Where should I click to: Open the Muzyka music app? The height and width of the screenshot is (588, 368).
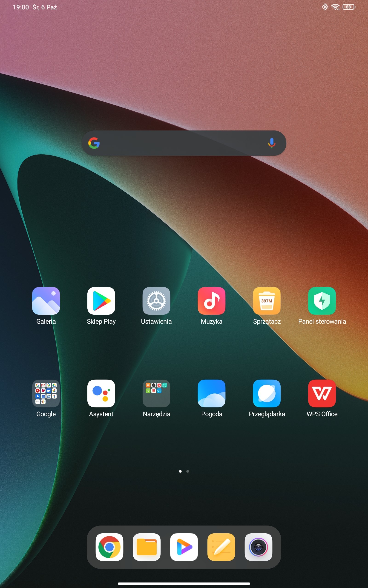pos(212,301)
